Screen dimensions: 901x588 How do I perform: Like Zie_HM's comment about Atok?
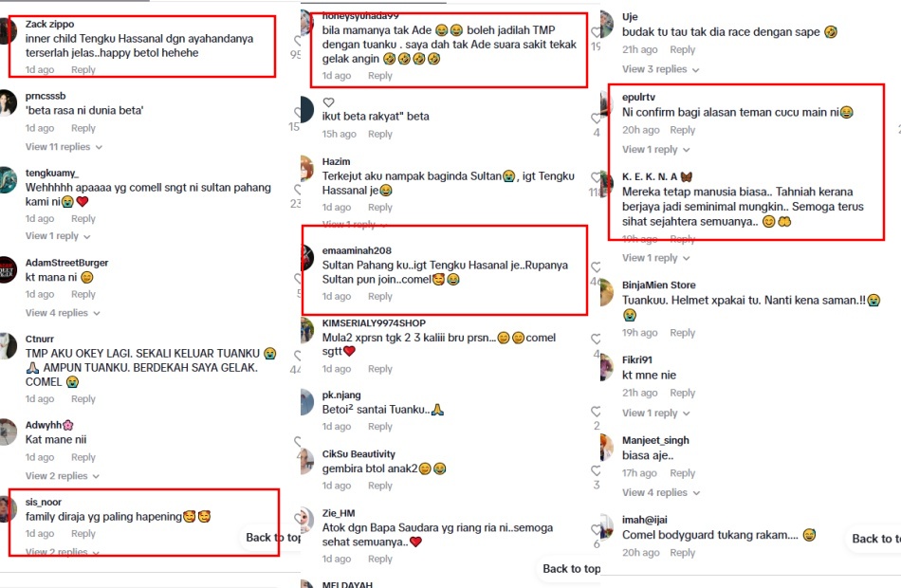596,530
